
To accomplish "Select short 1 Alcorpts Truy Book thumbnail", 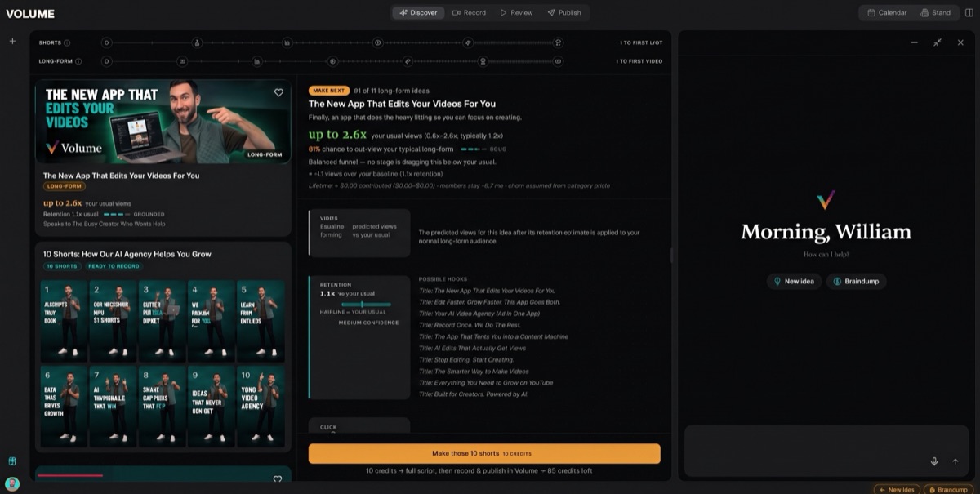I will pos(64,321).
